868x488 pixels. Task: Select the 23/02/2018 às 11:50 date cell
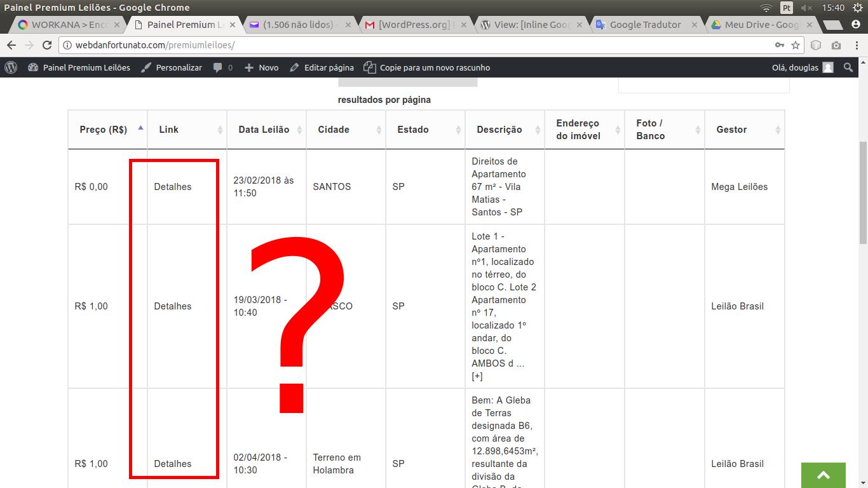[267, 187]
